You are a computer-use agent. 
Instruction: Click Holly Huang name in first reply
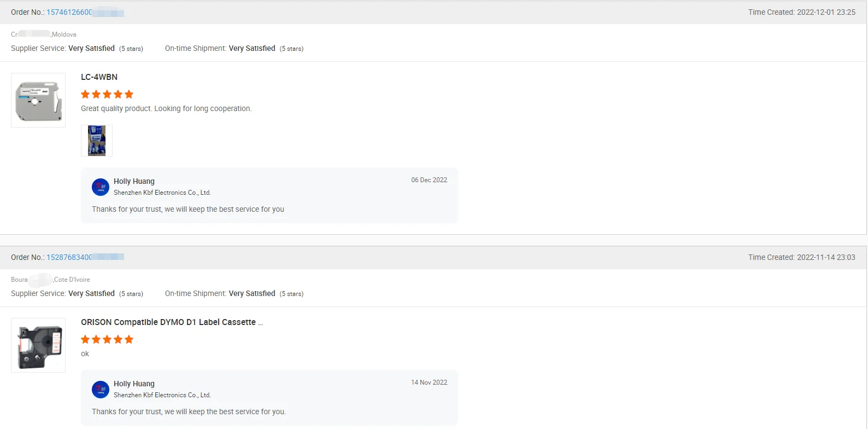click(x=134, y=181)
